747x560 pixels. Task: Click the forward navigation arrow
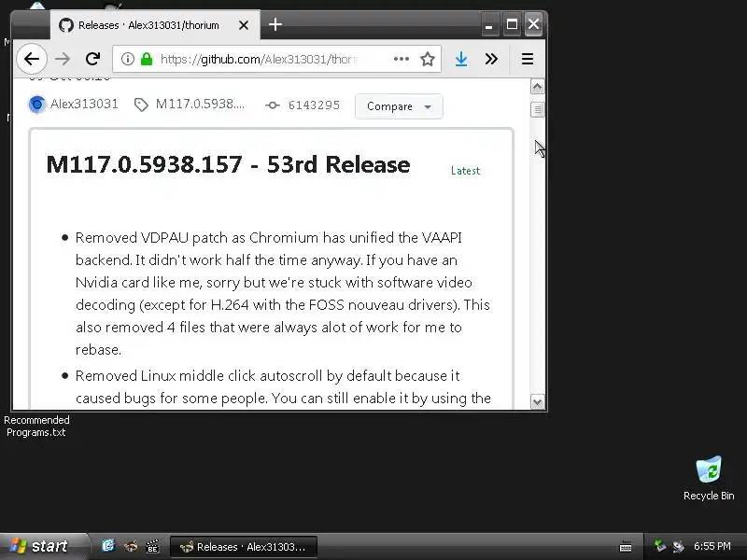[x=63, y=59]
